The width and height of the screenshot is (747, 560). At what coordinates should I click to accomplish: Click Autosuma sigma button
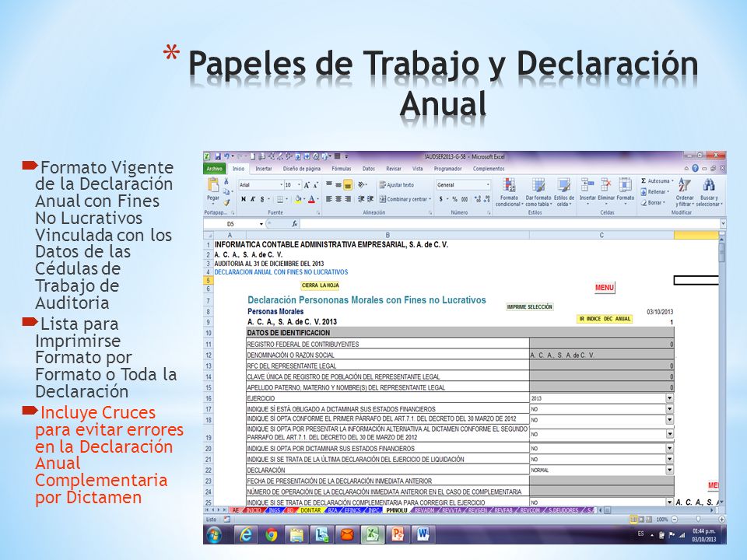[x=657, y=181]
